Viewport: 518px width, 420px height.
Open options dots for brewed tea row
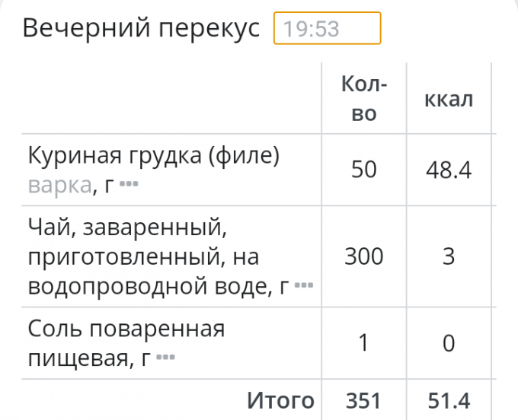coord(304,286)
